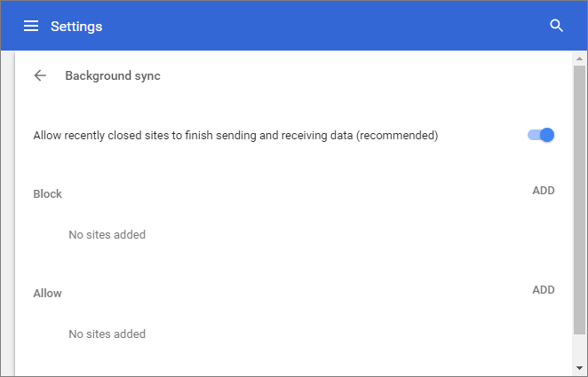Click the Allow section label

[48, 293]
